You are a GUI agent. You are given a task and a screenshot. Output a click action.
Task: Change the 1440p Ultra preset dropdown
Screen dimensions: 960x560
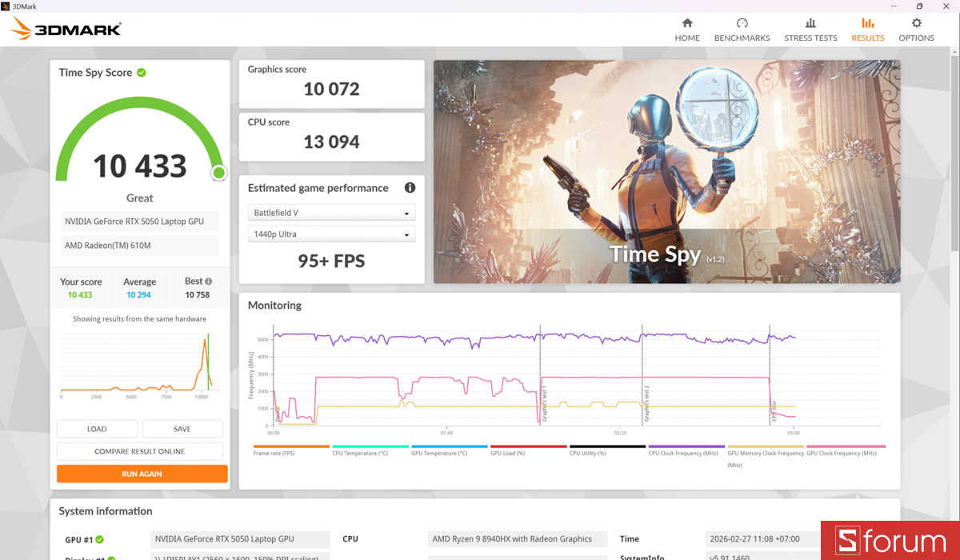(331, 234)
